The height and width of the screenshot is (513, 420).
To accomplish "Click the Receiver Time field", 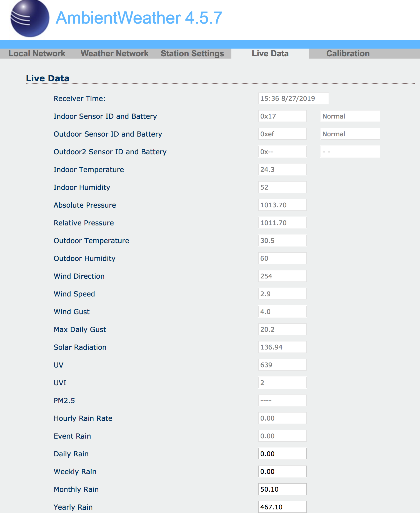I will click(293, 98).
